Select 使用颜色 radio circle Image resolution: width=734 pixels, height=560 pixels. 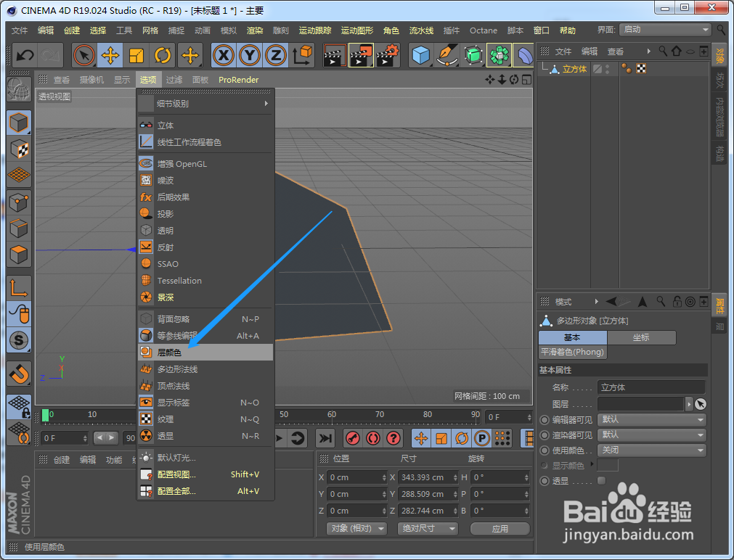click(x=545, y=450)
